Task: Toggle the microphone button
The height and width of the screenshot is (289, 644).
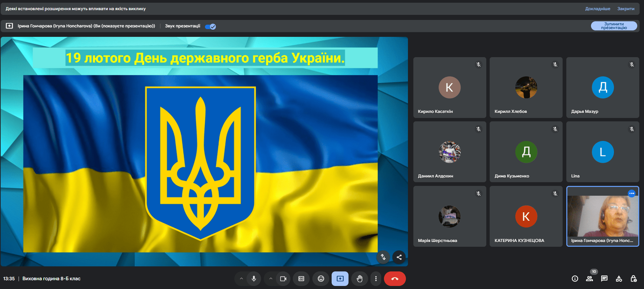Action: [x=254, y=279]
